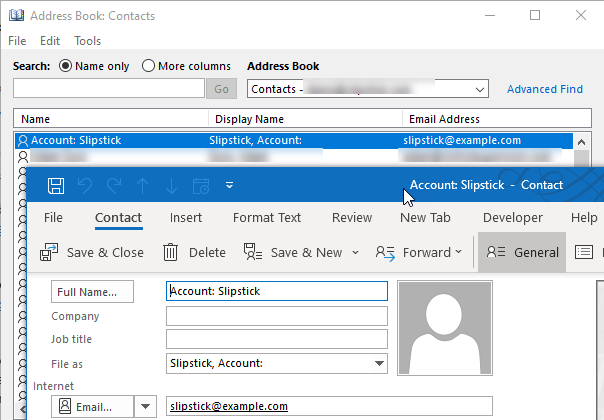The width and height of the screenshot is (604, 420).
Task: Click the Details icon next to General
Action: [x=584, y=252]
